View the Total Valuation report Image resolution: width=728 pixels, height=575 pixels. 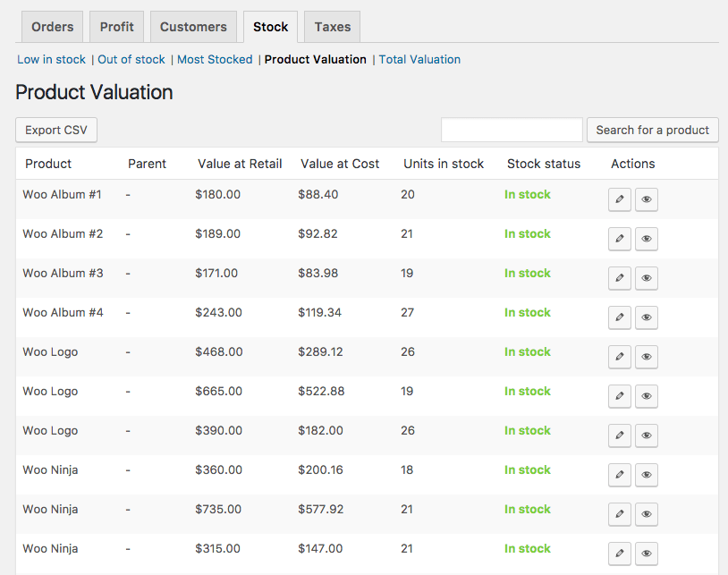[418, 59]
